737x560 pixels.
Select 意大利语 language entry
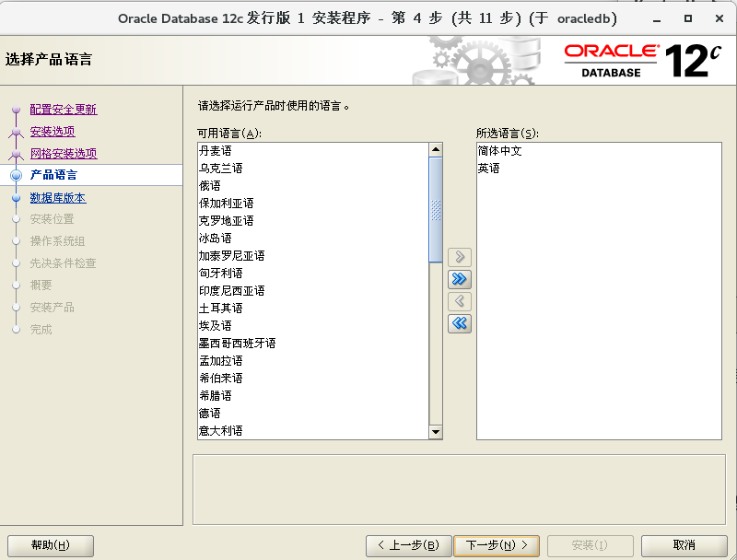coord(313,431)
